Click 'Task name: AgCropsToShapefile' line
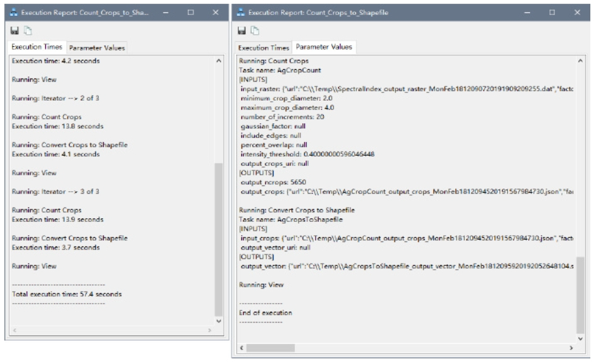This screenshot has height=364, width=596. (x=291, y=219)
